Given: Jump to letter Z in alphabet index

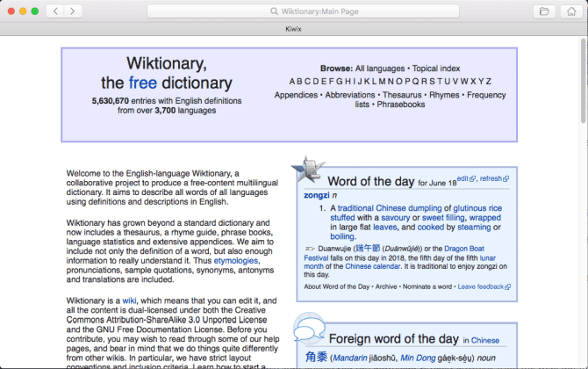Looking at the screenshot, I should point(488,82).
